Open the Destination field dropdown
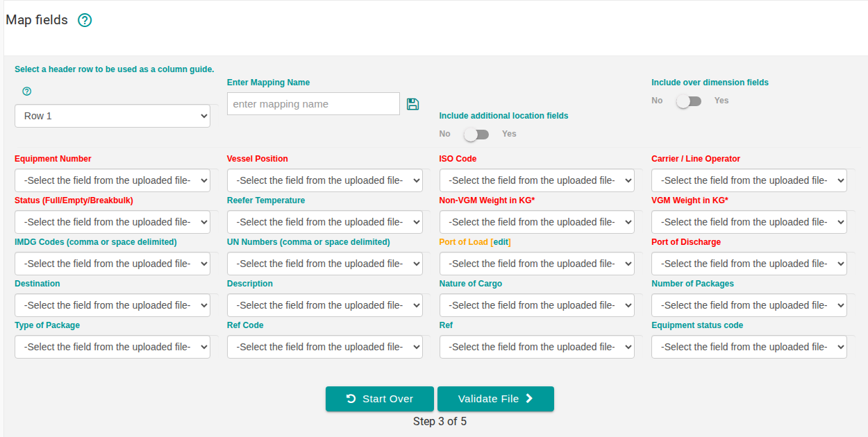868x437 pixels. point(112,305)
